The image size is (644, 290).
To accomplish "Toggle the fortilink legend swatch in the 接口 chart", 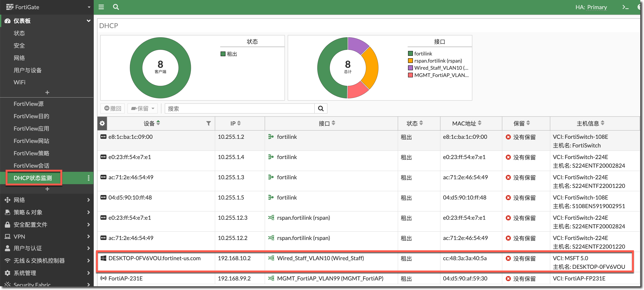I will coord(410,53).
